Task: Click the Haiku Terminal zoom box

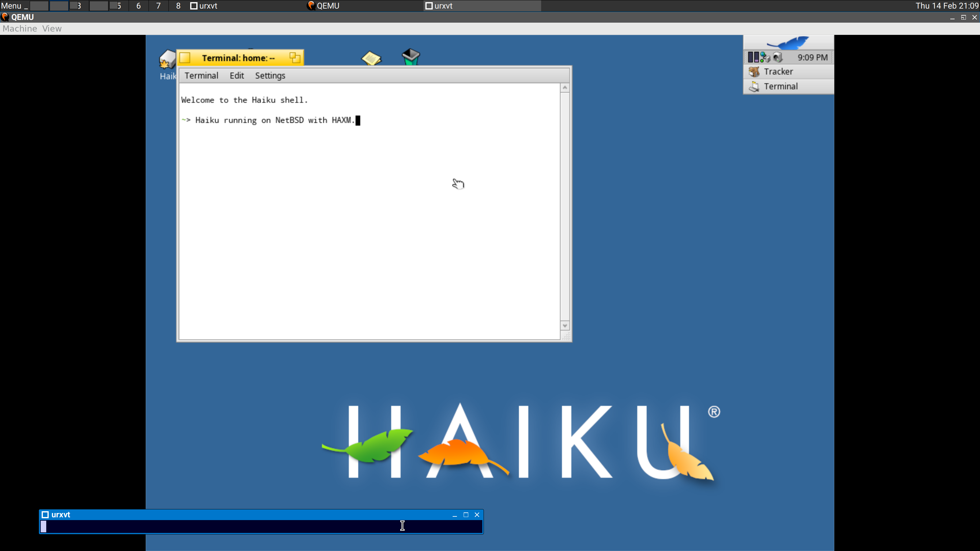Action: (295, 58)
